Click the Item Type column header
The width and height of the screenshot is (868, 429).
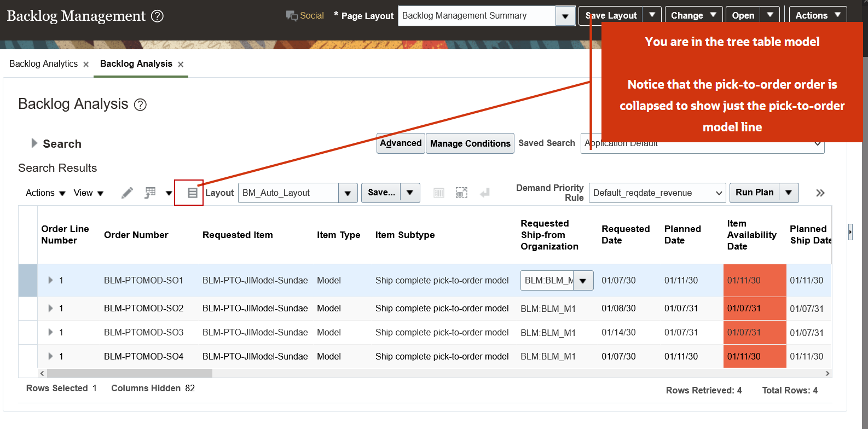338,235
